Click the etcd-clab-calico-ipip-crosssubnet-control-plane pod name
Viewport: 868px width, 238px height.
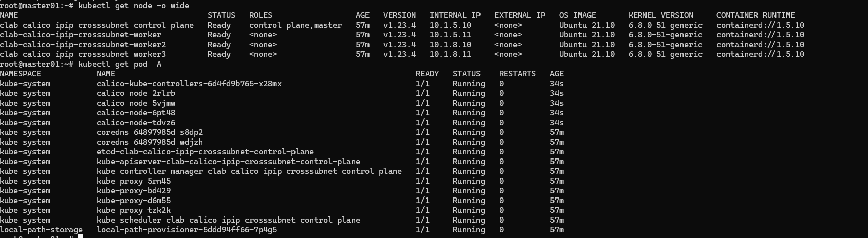(205, 152)
